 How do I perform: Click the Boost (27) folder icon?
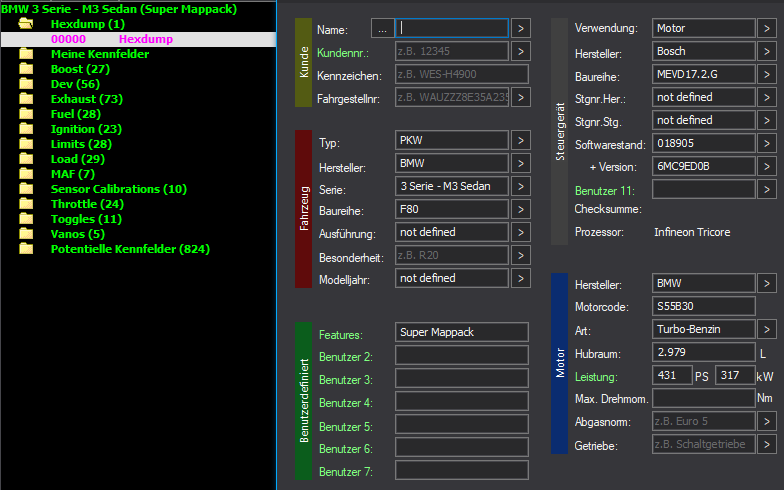[26, 68]
